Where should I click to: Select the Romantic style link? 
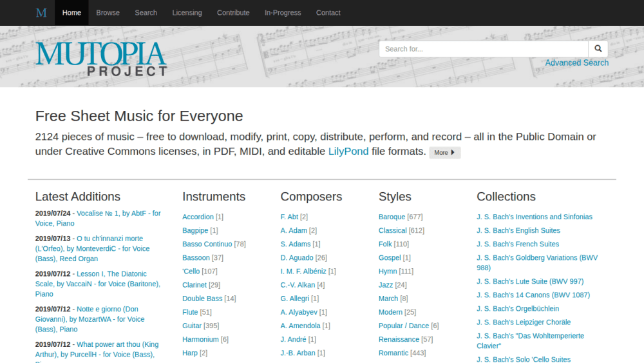pos(393,353)
